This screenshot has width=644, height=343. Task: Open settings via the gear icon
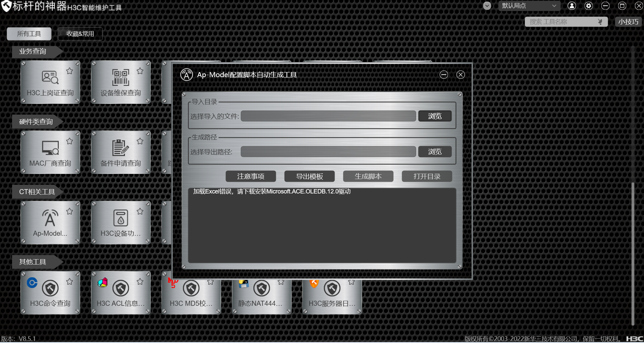pos(589,6)
